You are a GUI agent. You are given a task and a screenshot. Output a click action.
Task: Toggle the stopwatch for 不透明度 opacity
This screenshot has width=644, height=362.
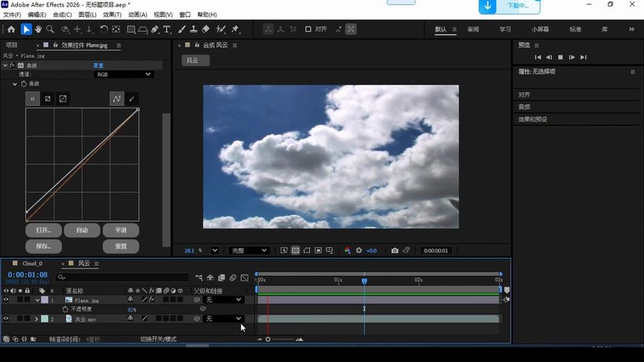point(65,309)
